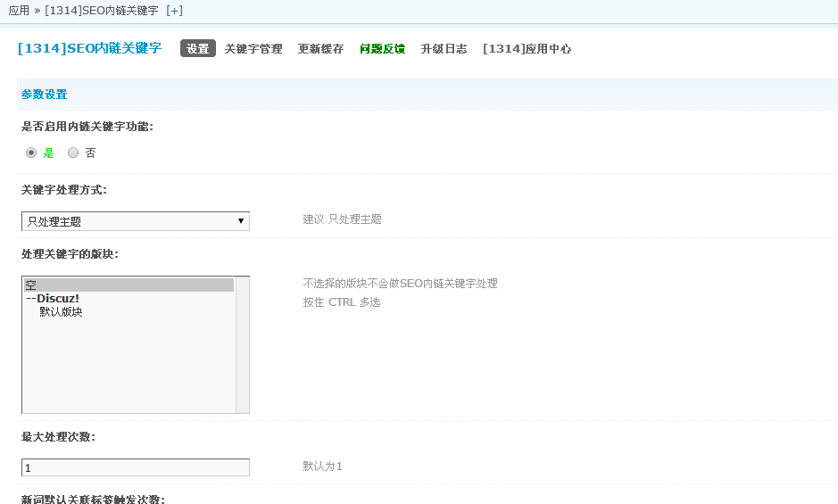Image resolution: width=838 pixels, height=504 pixels.
Task: Open the 设置 tab
Action: pos(198,49)
